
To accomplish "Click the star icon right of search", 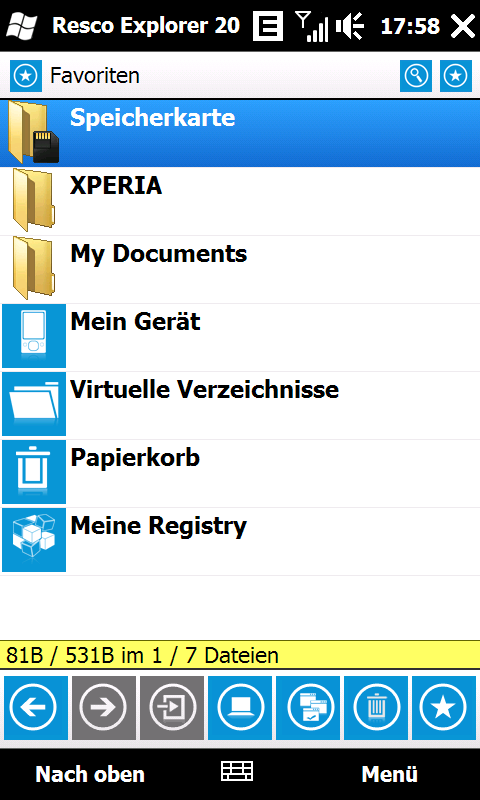I will point(456,76).
